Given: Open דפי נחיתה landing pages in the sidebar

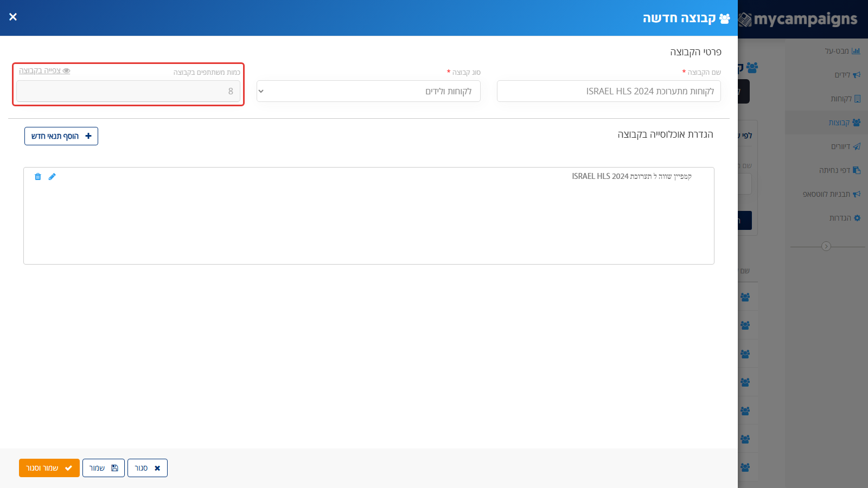Looking at the screenshot, I should (840, 170).
